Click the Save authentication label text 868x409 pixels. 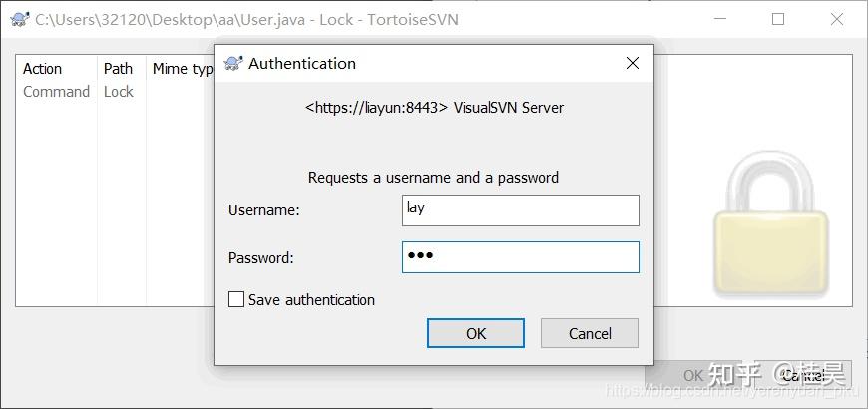[x=311, y=299]
